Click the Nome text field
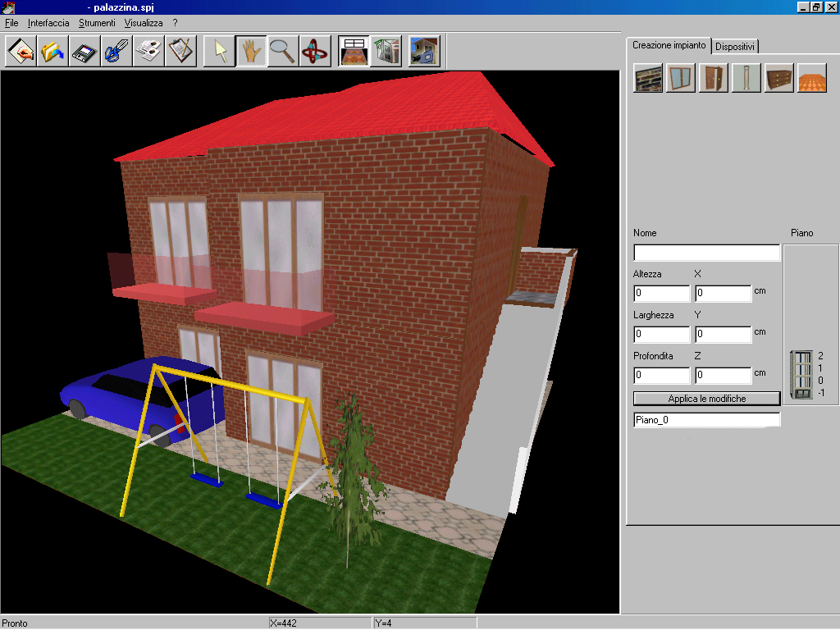 point(706,253)
